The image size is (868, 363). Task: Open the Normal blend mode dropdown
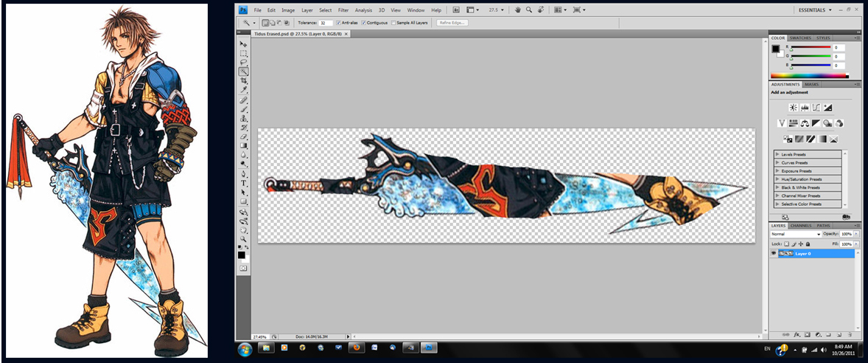point(796,235)
